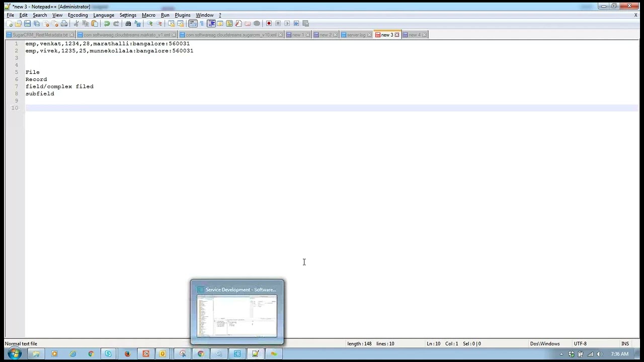644x362 pixels.
Task: Open the File menu
Action: 10,15
